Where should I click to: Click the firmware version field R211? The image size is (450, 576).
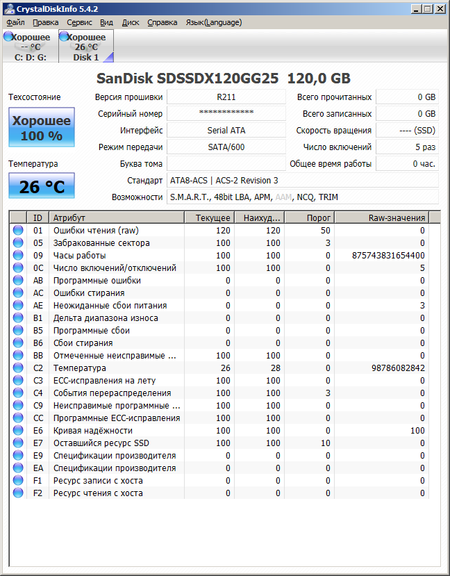(x=226, y=97)
